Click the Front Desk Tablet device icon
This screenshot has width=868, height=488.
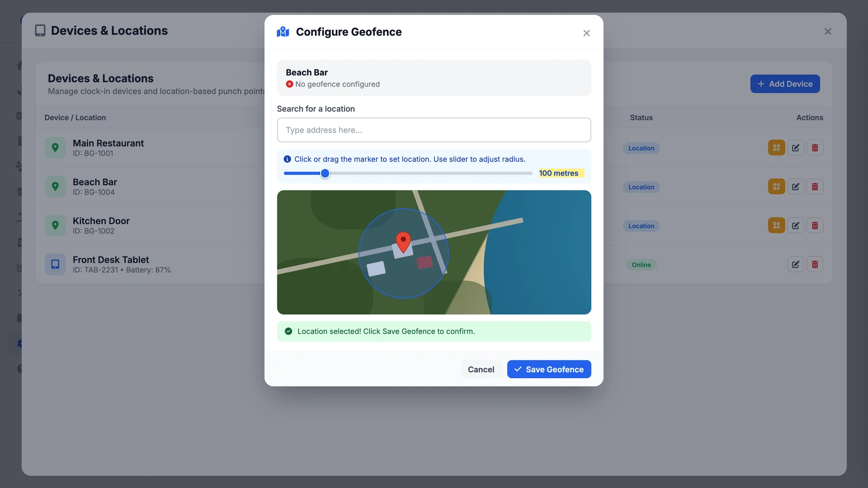tap(55, 264)
